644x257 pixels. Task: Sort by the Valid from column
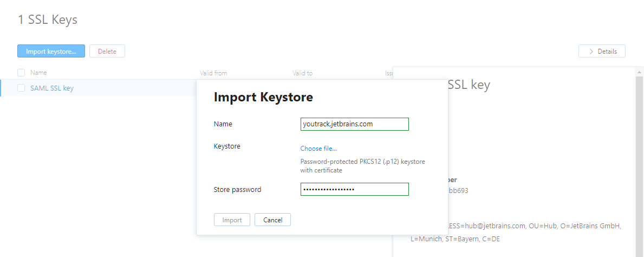tap(213, 73)
